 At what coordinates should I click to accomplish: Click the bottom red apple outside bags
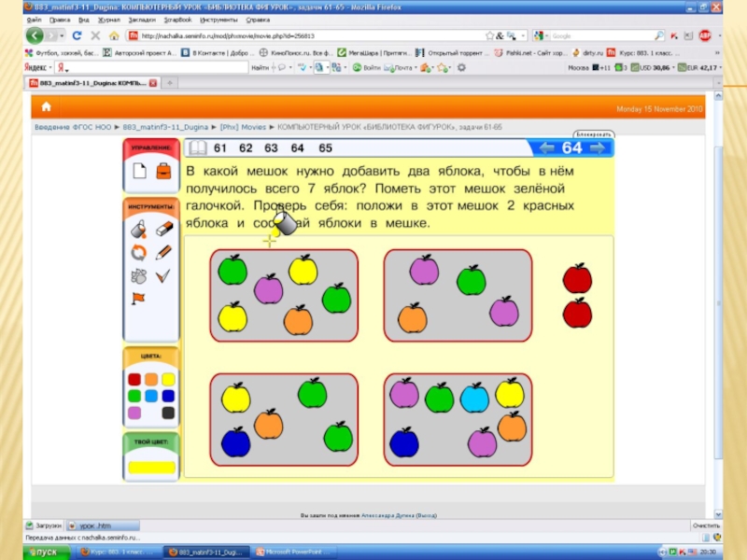(x=577, y=314)
